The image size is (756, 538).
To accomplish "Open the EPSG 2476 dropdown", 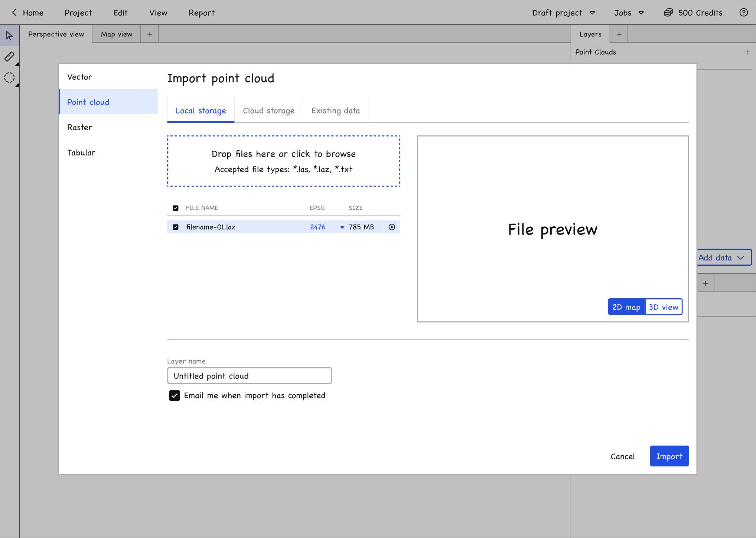I will [342, 227].
